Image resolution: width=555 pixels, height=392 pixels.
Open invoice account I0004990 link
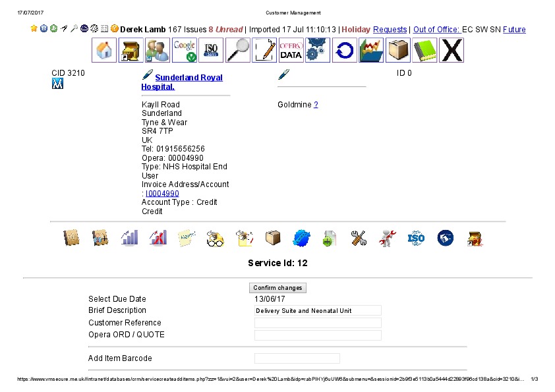(162, 194)
